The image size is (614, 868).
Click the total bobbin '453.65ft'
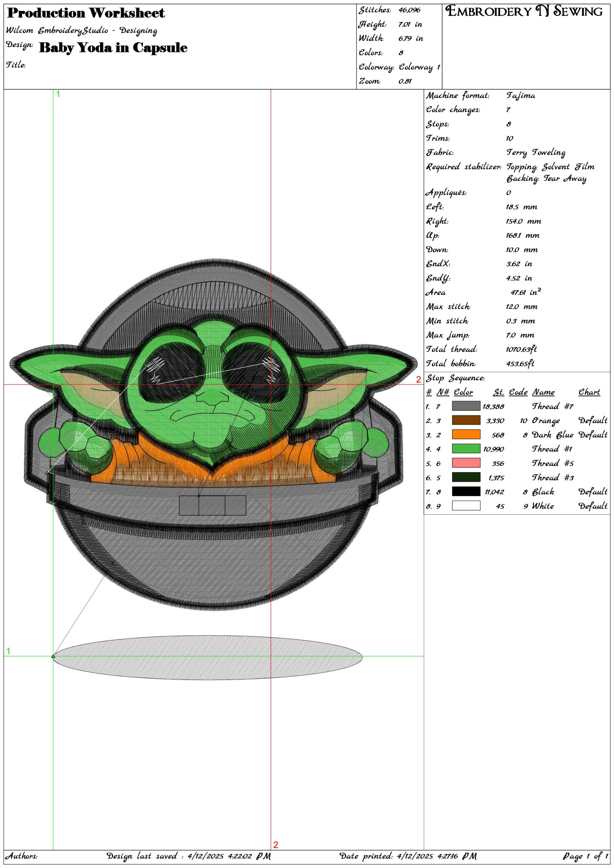coord(520,364)
